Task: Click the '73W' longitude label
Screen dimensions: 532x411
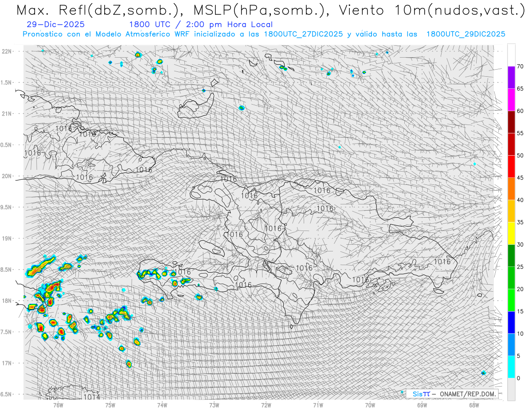Action: click(x=214, y=404)
